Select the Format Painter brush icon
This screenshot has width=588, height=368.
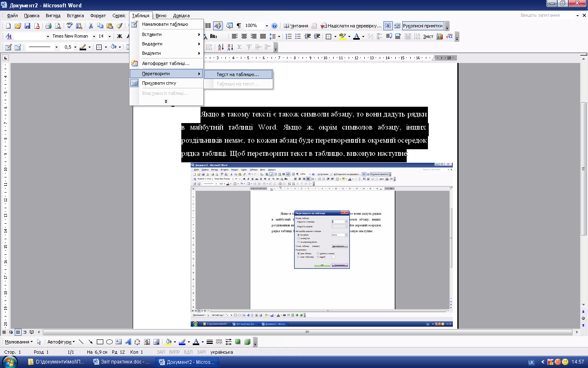pos(119,26)
